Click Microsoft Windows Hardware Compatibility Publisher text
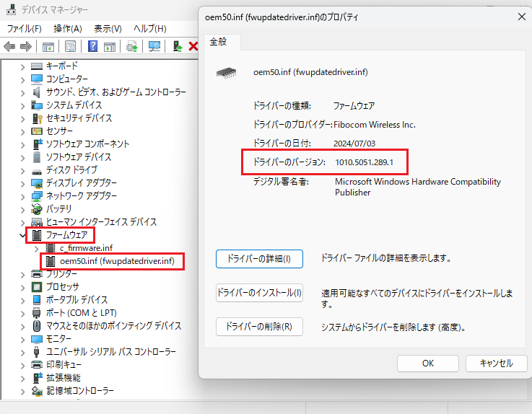Viewport: 532px width, 414px height. (418, 187)
